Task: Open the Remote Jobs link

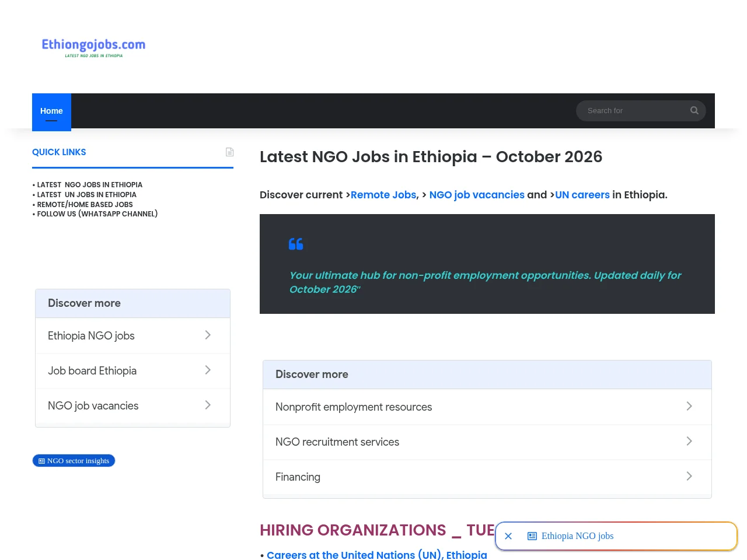Action: 383,195
